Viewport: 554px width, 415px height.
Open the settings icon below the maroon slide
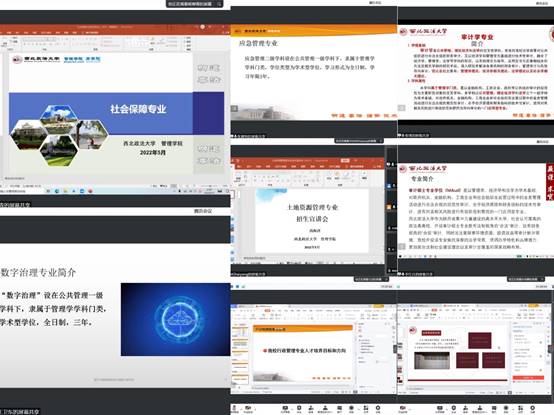532,409
